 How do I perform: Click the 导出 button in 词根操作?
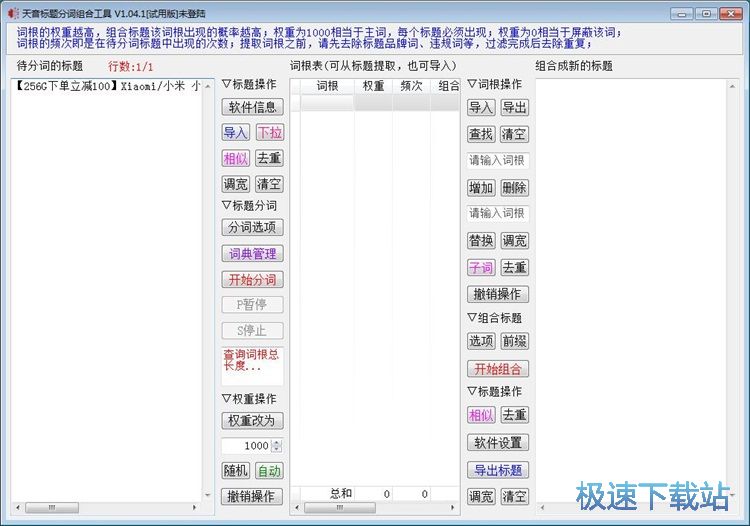click(514, 108)
